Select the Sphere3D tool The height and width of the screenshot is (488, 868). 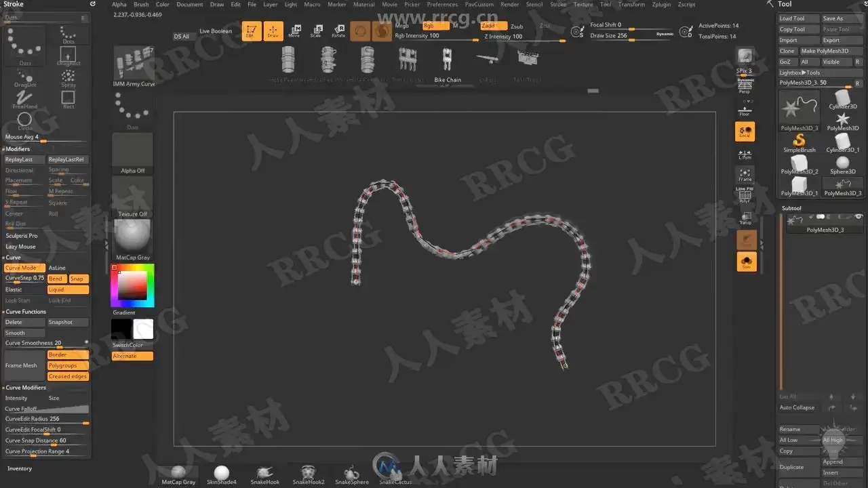pos(843,165)
